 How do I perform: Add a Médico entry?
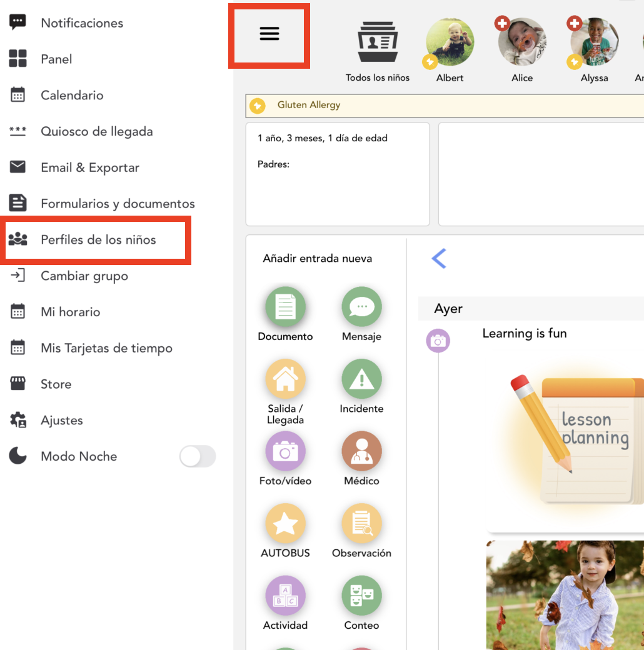click(x=361, y=451)
